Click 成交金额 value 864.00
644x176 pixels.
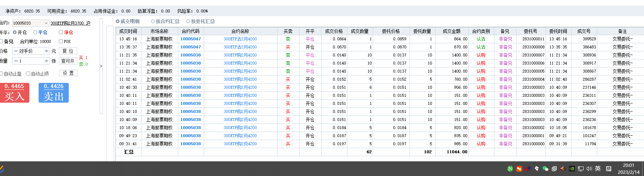(461, 39)
